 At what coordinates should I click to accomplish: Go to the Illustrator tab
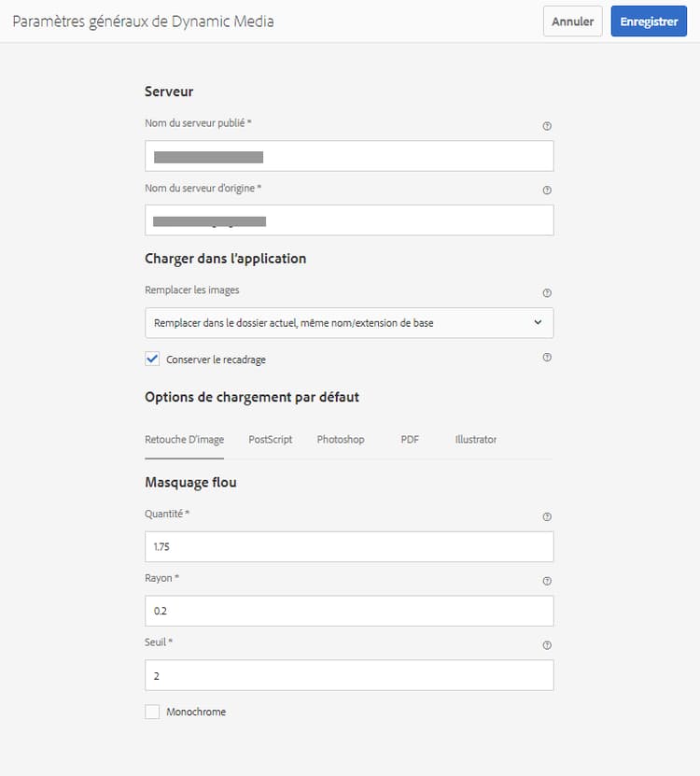(x=476, y=439)
